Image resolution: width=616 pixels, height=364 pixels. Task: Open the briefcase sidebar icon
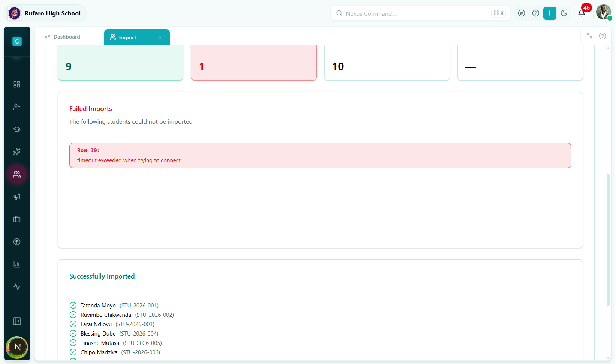(17, 219)
